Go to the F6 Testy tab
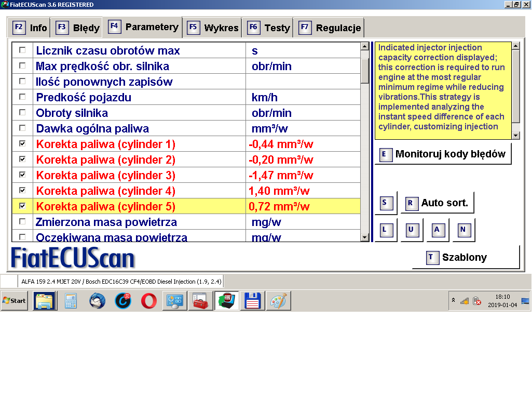 [x=267, y=28]
